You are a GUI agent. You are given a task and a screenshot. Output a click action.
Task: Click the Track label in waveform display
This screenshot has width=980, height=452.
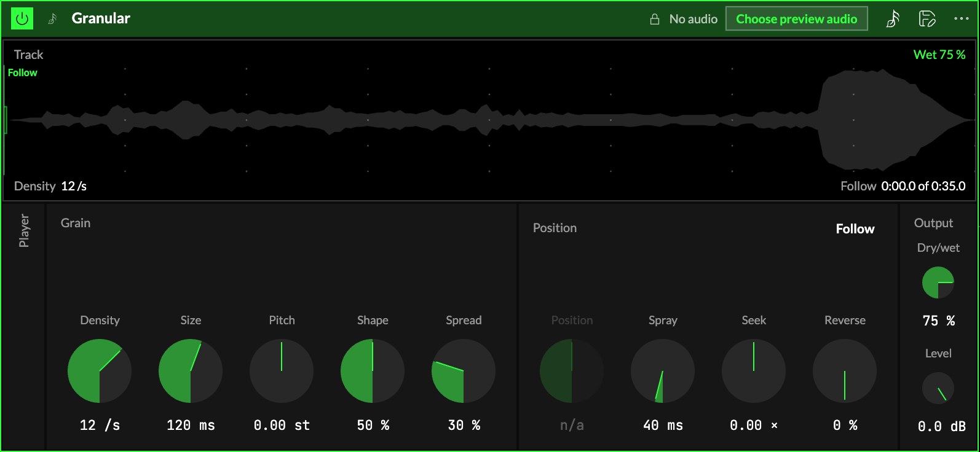(28, 55)
